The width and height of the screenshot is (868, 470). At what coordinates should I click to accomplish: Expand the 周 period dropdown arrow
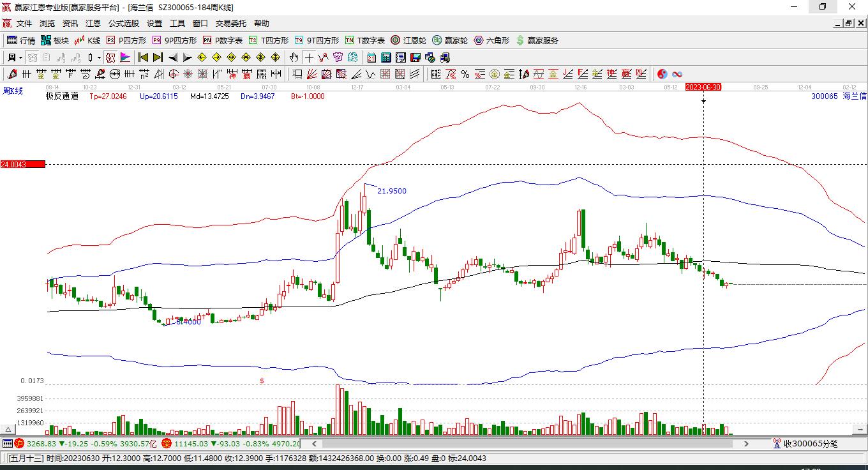21,57
